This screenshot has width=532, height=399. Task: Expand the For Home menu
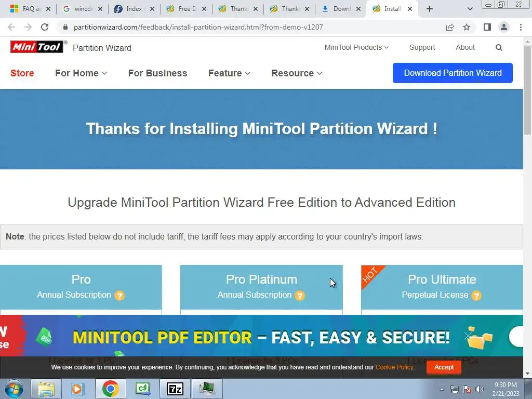[81, 73]
